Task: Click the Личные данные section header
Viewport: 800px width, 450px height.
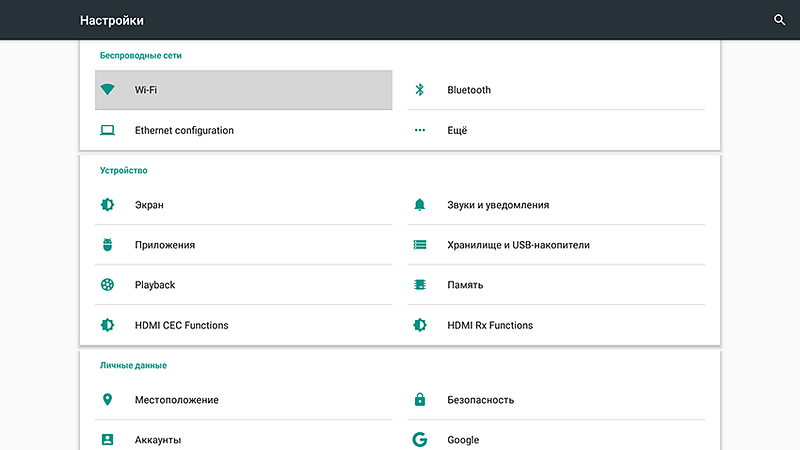Action: (133, 366)
